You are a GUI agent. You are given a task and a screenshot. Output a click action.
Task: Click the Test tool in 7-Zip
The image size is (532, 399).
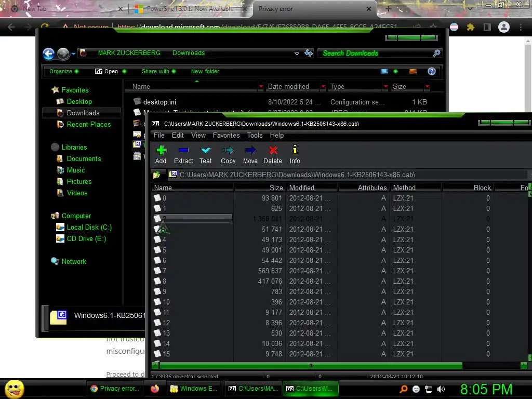click(x=206, y=154)
